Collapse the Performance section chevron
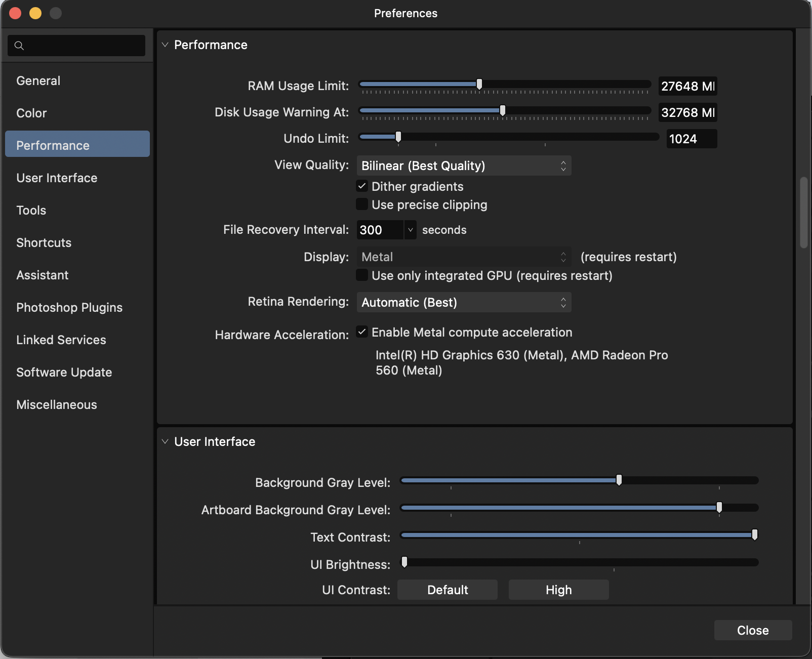This screenshot has height=659, width=812. tap(165, 45)
